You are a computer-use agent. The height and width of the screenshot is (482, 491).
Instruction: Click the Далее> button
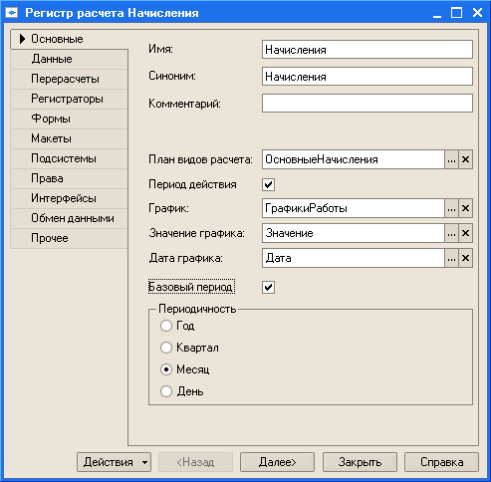tap(277, 462)
